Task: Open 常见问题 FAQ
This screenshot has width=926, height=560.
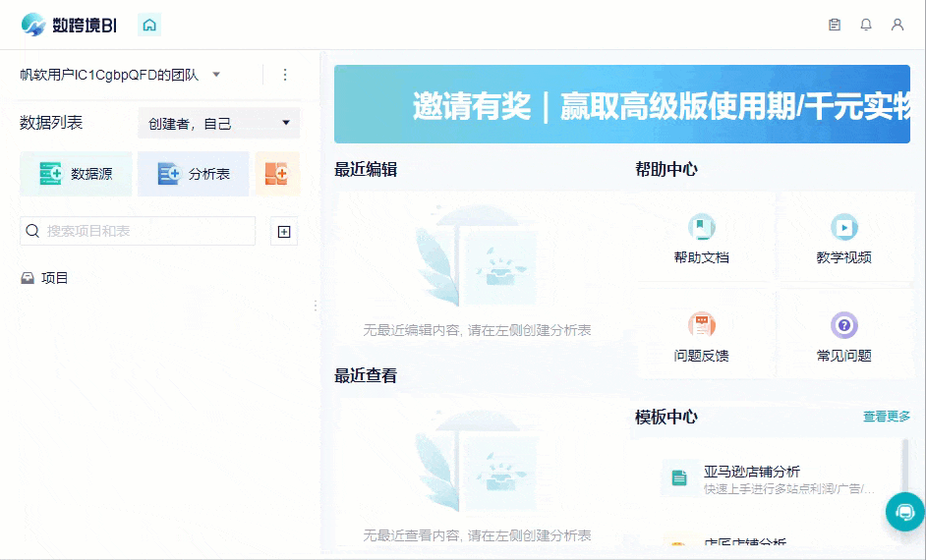Action: click(843, 336)
